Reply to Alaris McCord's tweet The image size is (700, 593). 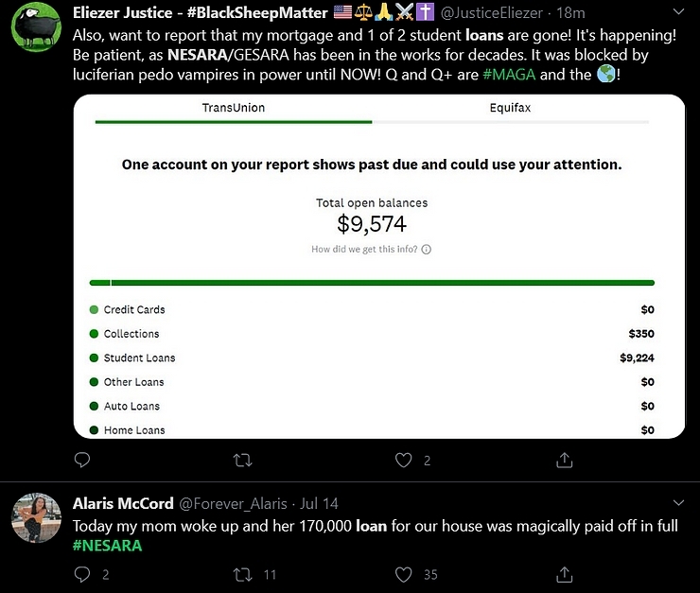(x=82, y=574)
